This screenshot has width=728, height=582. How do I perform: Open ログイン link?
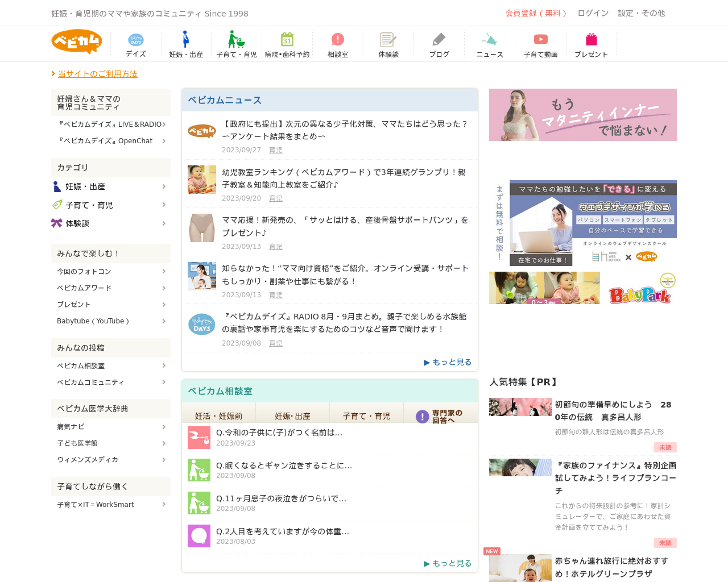click(x=593, y=13)
